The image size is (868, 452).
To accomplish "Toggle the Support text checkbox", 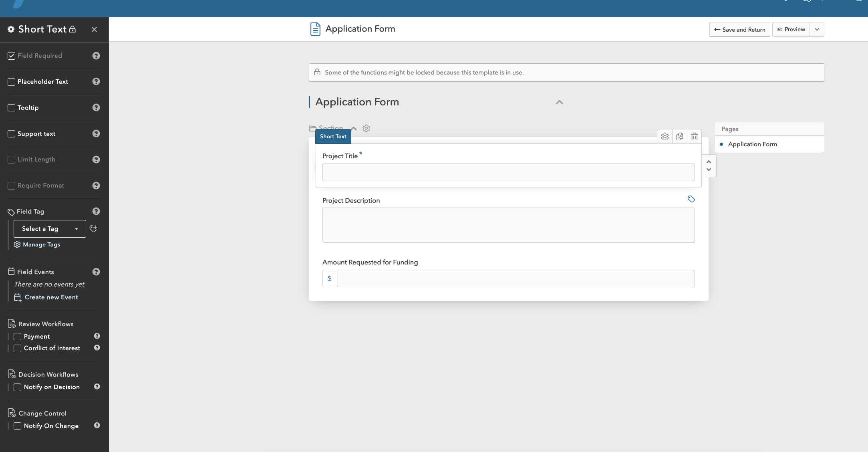I will pyautogui.click(x=12, y=134).
